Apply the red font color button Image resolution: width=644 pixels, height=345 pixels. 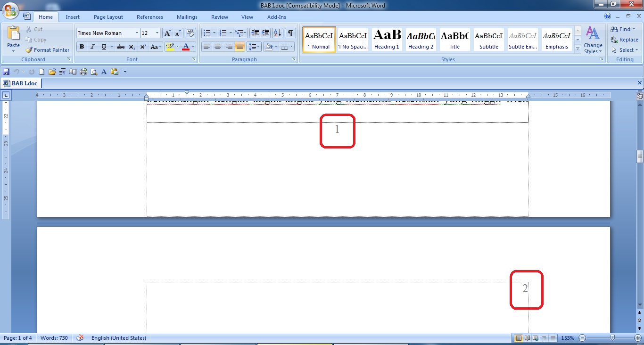186,47
